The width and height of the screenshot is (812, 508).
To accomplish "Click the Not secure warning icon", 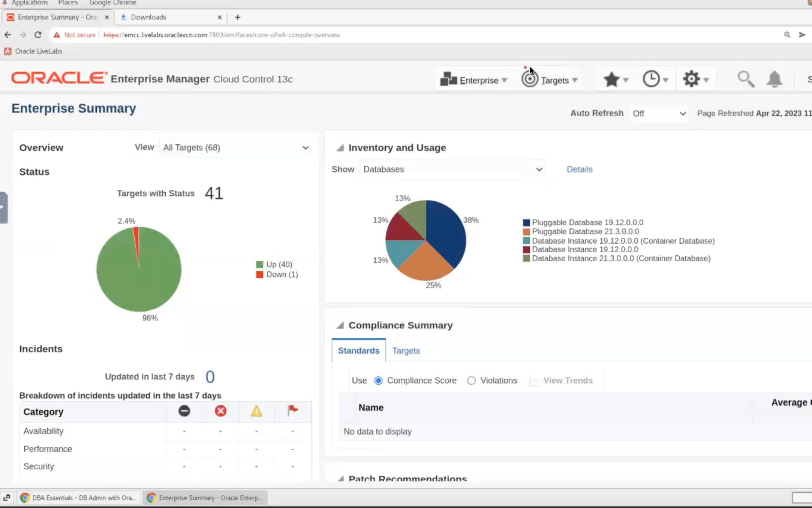I will [57, 35].
